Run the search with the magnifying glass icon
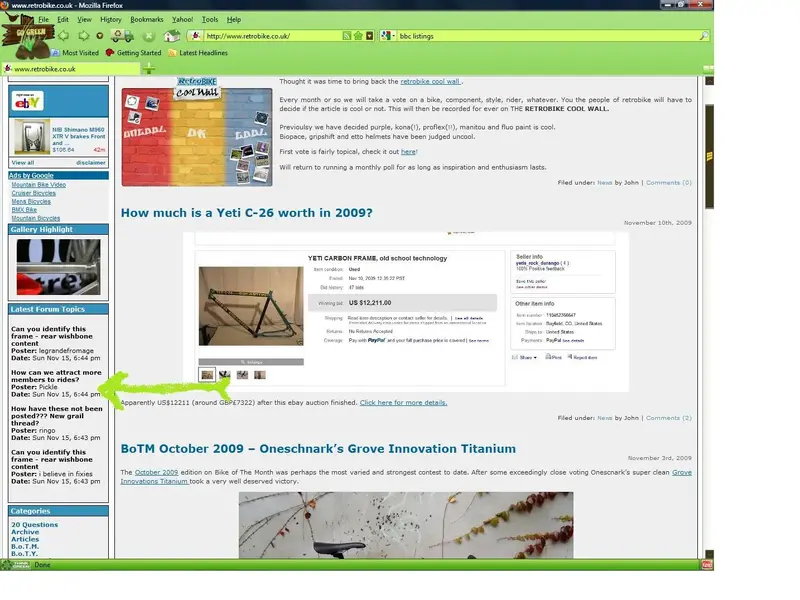 [704, 36]
